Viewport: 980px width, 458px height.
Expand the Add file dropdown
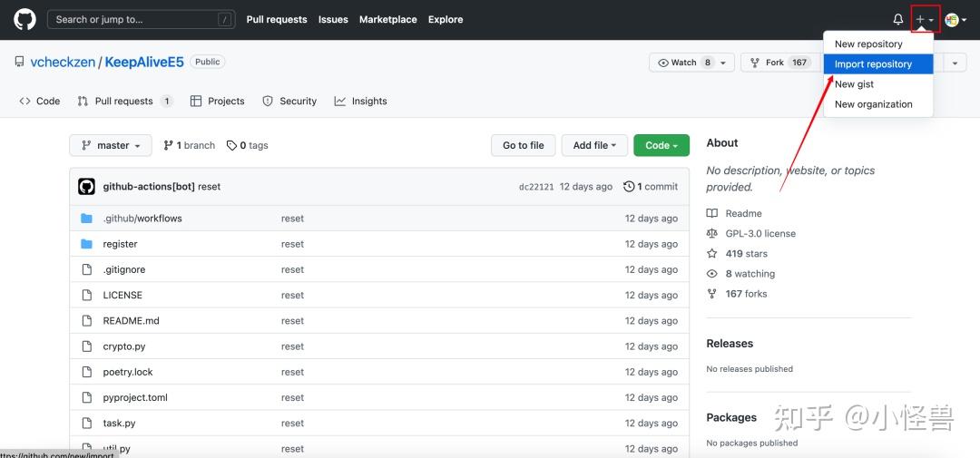click(x=595, y=146)
